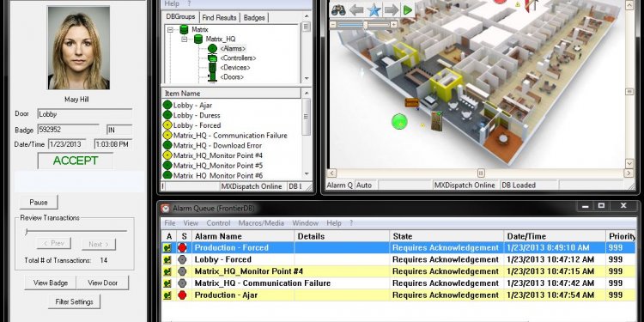Collapse the Matrix_HQ tree node

[185, 39]
